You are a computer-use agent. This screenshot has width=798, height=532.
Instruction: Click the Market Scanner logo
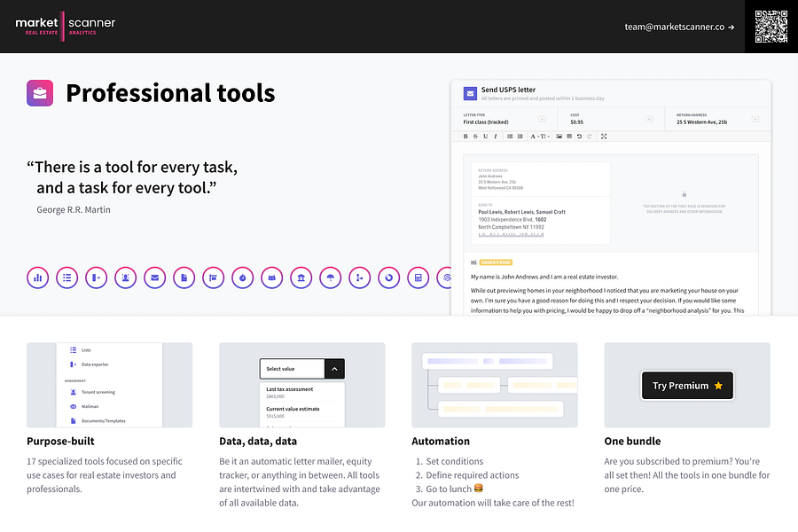pos(65,26)
